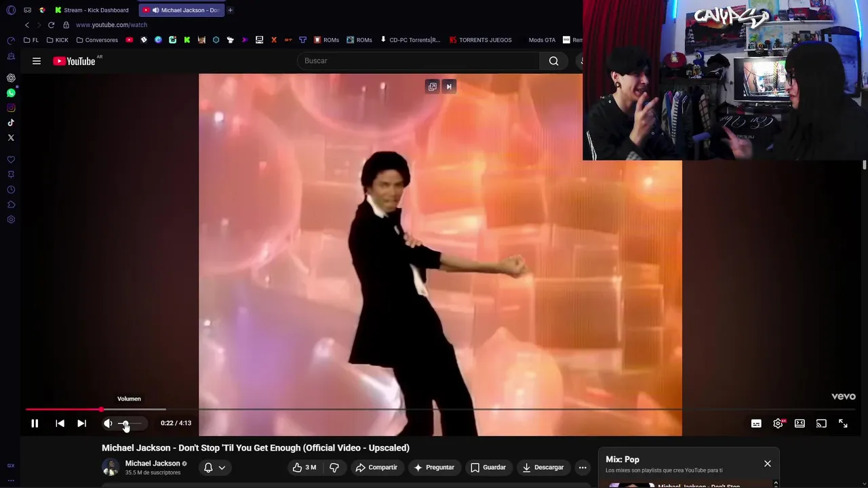Viewport: 868px width, 488px height.
Task: Skip to the next video
Action: point(81,424)
